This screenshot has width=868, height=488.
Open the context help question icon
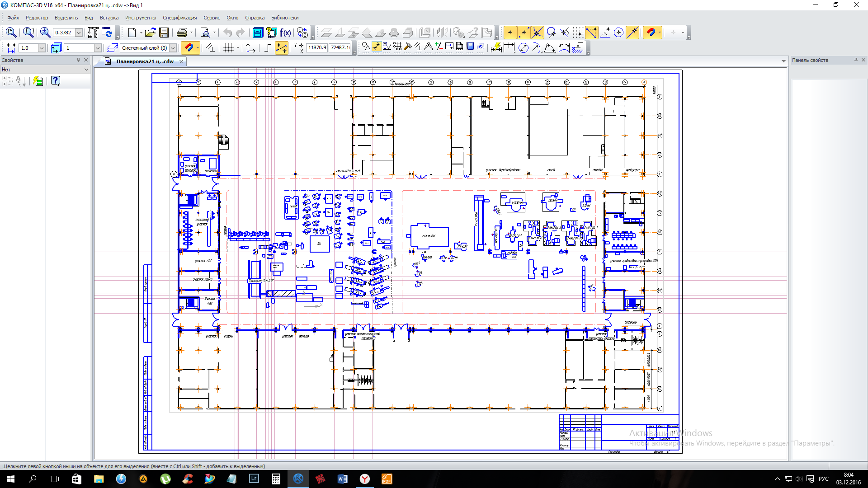click(x=55, y=81)
